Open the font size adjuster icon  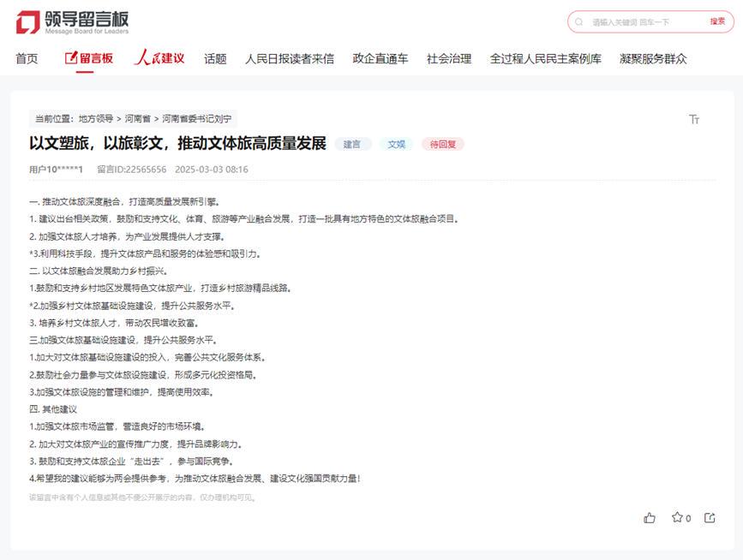coord(694,119)
